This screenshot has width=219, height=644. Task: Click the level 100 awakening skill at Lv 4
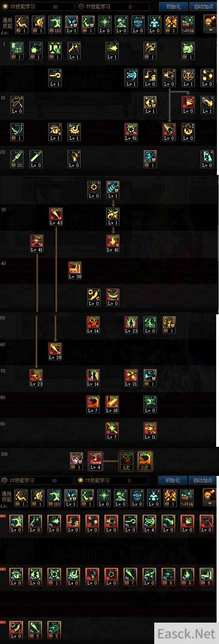(x=96, y=461)
